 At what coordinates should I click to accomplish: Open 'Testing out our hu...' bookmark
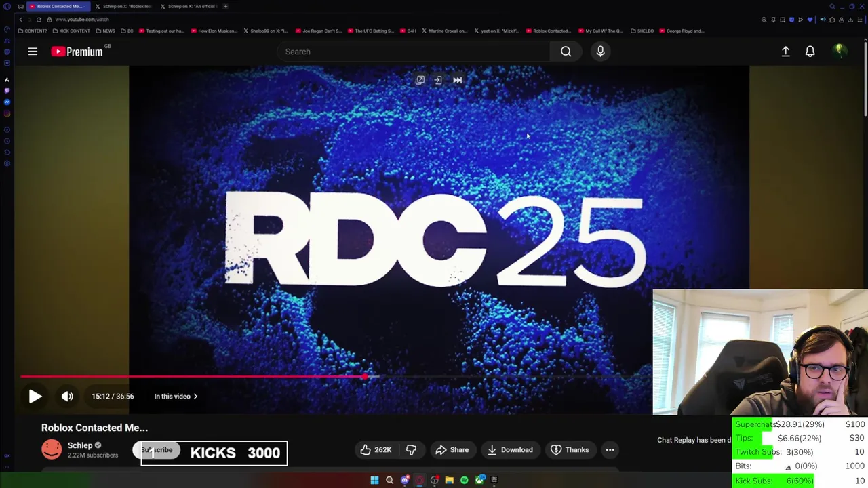coord(161,31)
